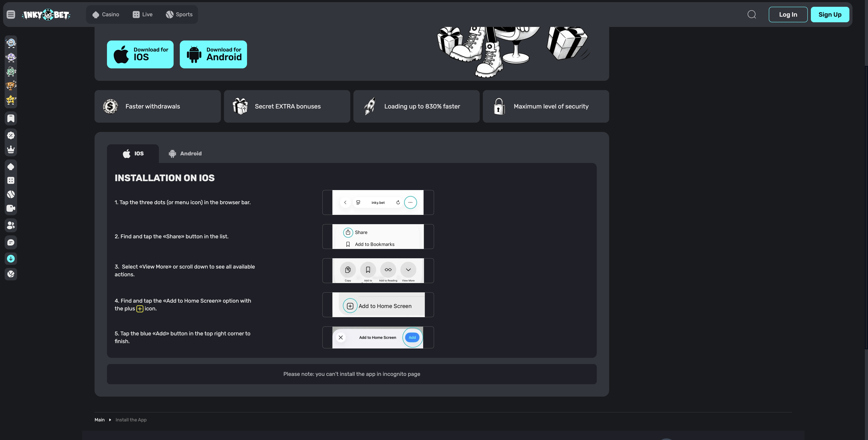868x440 pixels.
Task: Click the trophy mascot sidebar icon
Action: tap(11, 86)
